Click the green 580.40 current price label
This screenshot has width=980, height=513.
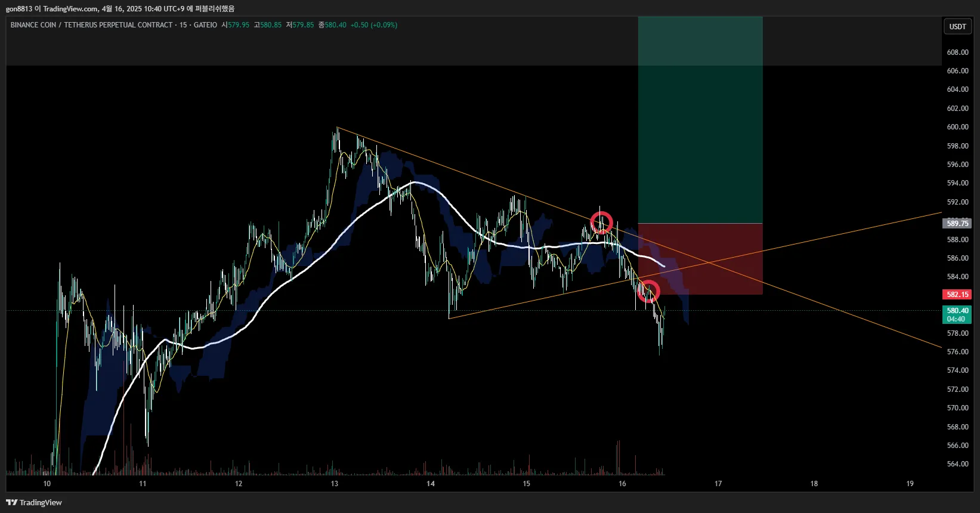pyautogui.click(x=957, y=314)
